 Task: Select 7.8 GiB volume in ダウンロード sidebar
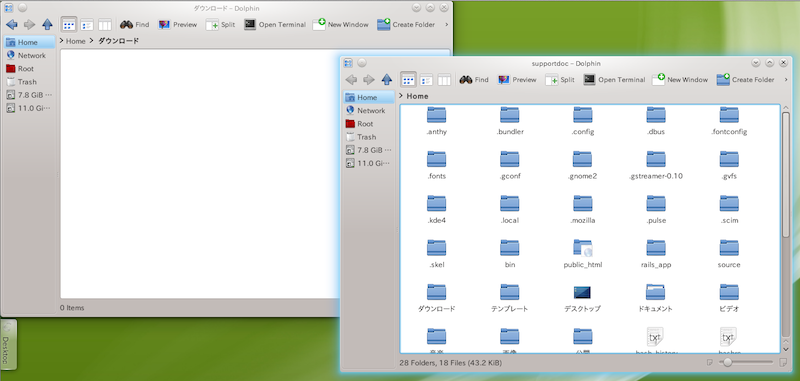29,95
